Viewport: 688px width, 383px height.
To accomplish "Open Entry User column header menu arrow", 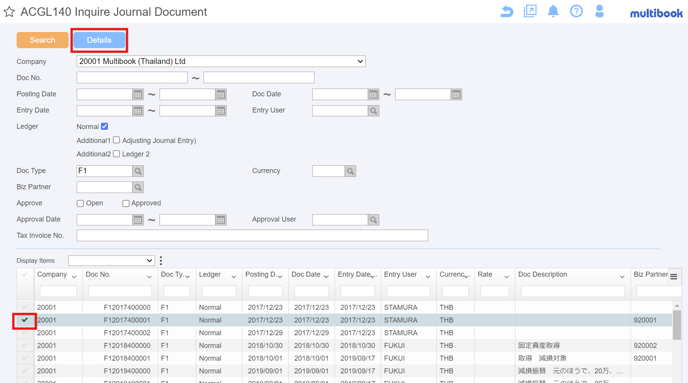I will click(428, 276).
